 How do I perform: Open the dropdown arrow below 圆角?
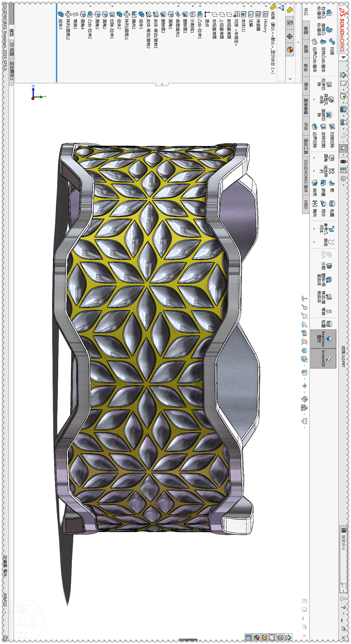[x=314, y=158]
